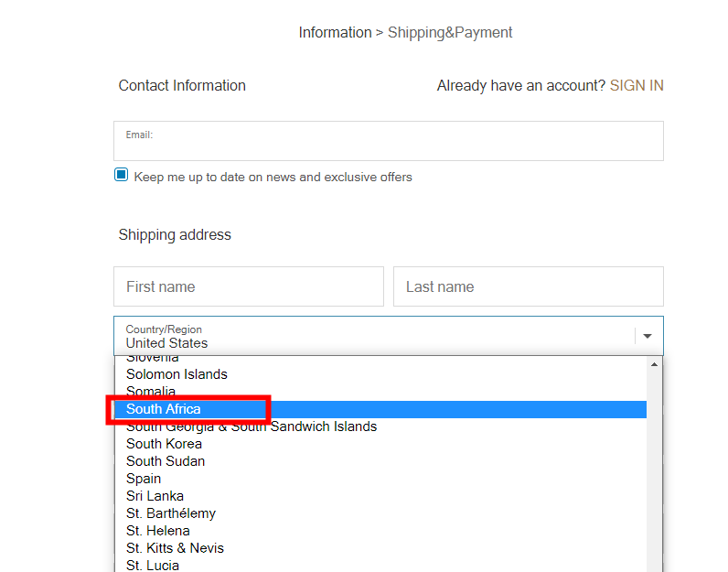Pick Sri Lanka in the dropdown
Screen dimensions: 728x572
click(155, 496)
